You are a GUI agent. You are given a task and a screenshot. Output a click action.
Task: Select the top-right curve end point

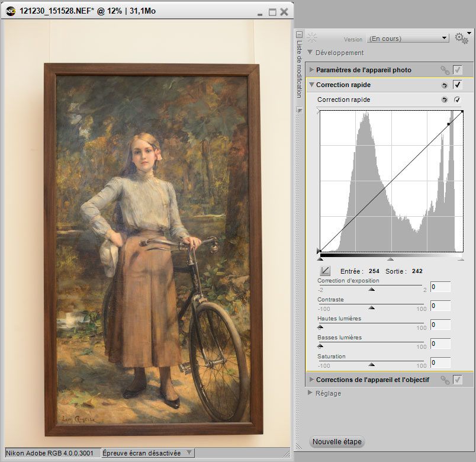click(x=462, y=112)
